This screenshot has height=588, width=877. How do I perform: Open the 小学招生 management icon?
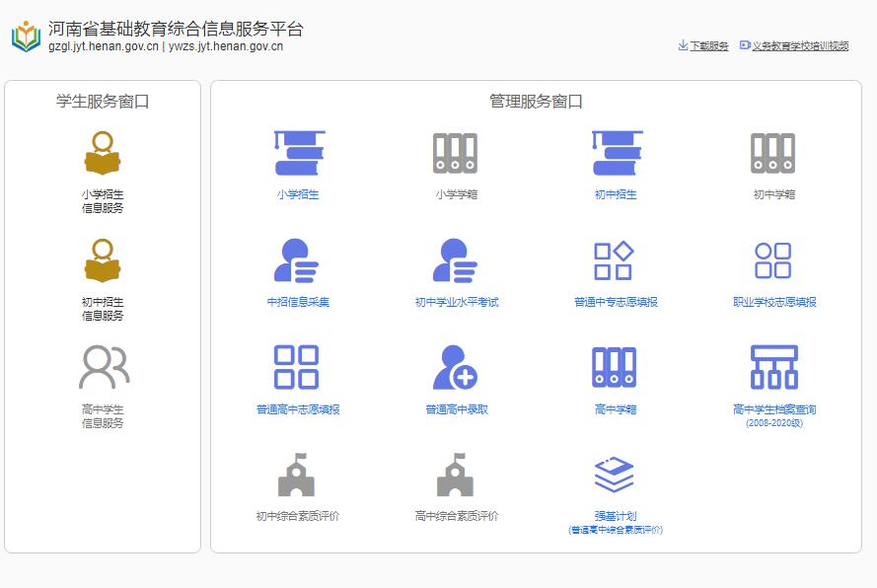(x=298, y=154)
